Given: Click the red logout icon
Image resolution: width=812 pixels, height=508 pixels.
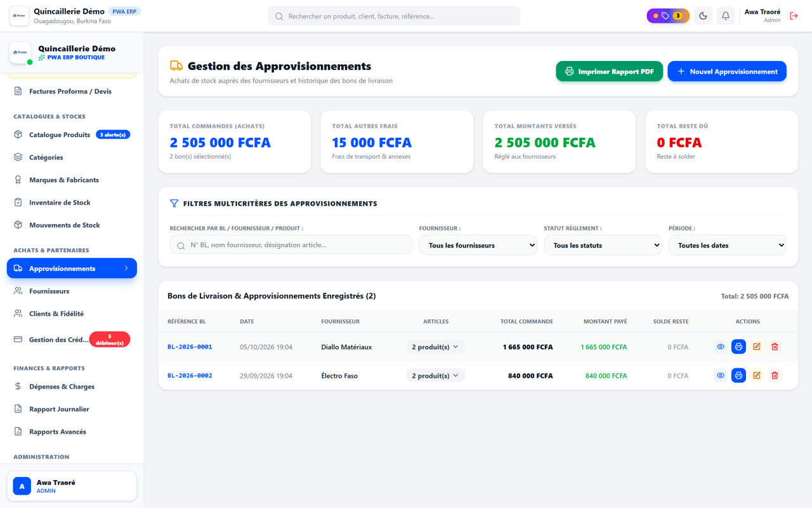Looking at the screenshot, I should 794,16.
